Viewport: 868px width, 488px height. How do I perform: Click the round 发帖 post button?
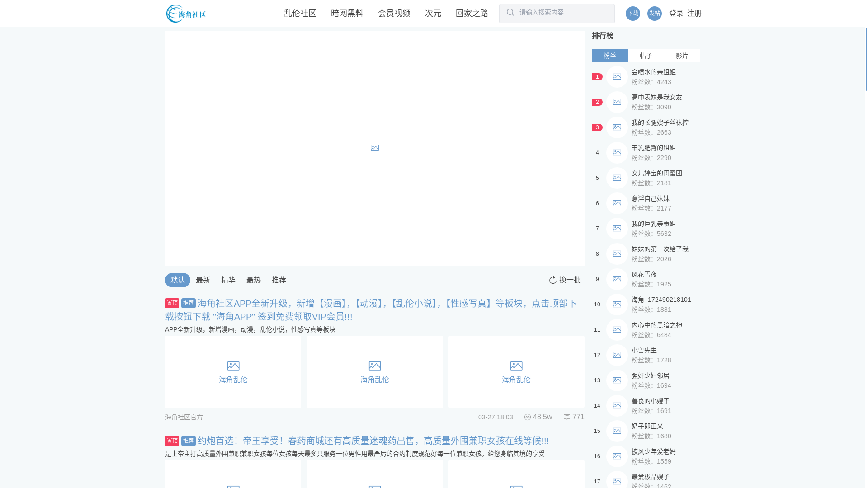tap(655, 14)
